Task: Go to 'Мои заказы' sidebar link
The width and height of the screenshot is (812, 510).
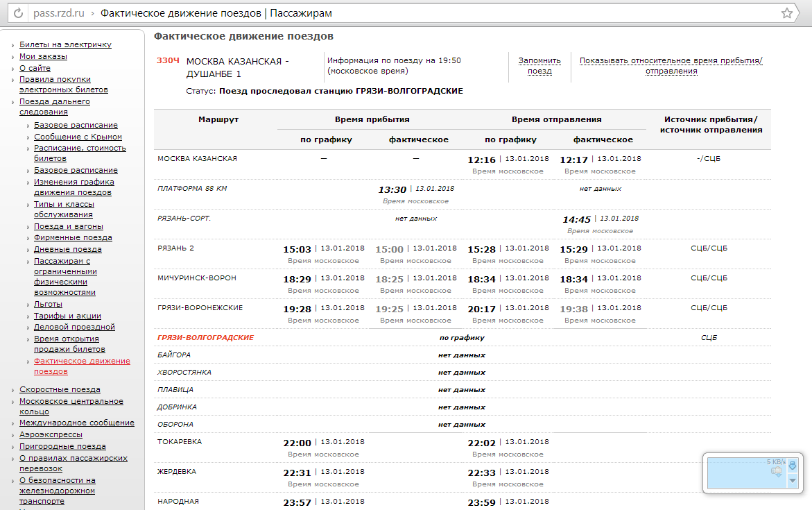Action: coord(43,56)
